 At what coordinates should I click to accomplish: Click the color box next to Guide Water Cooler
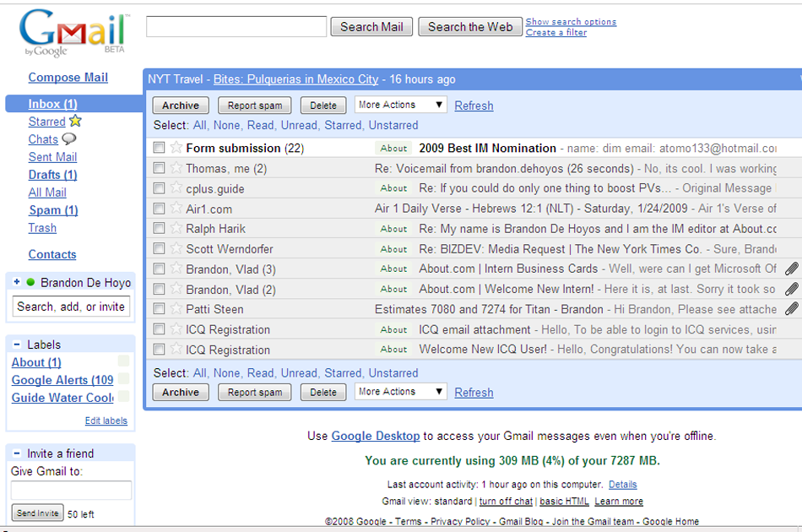123,396
